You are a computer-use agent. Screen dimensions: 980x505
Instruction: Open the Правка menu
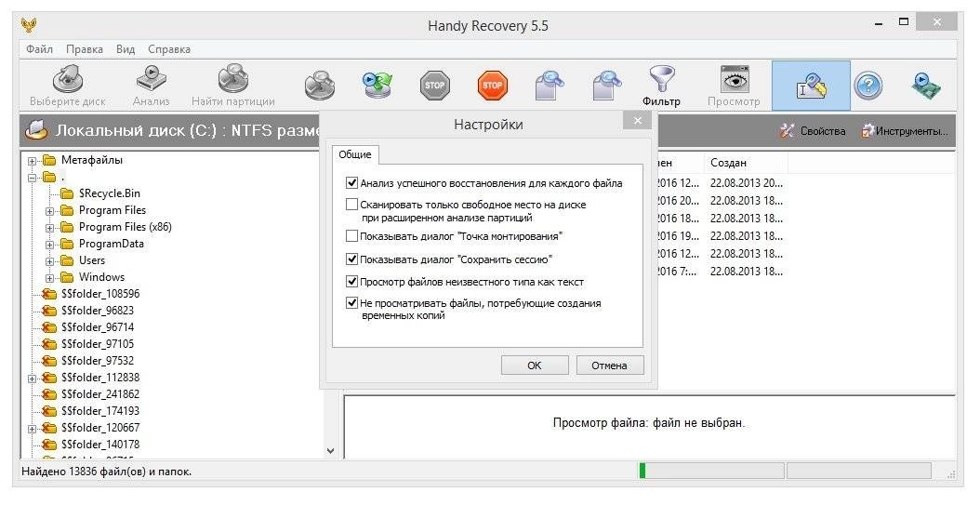(x=85, y=48)
